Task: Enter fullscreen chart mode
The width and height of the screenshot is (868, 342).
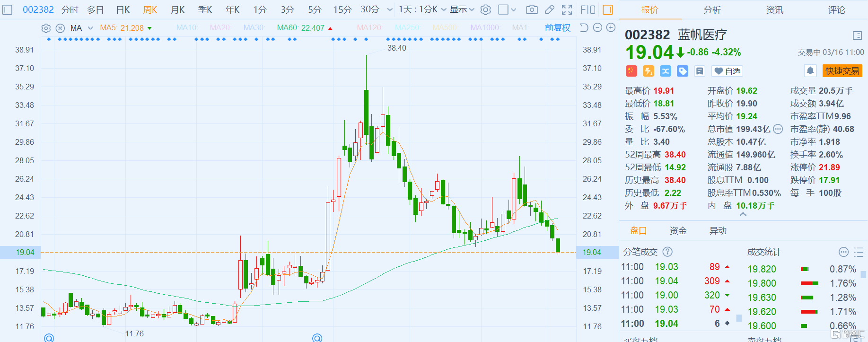Action: (567, 9)
